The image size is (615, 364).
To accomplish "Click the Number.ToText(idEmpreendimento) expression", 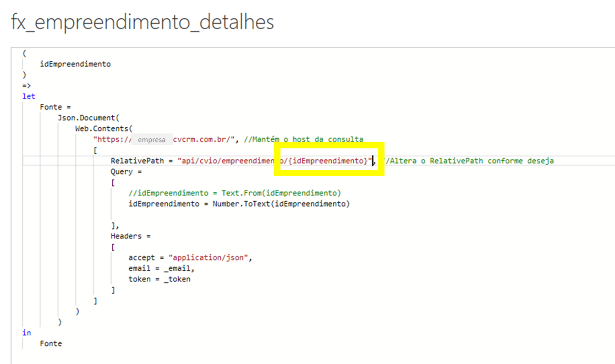I will [x=281, y=204].
